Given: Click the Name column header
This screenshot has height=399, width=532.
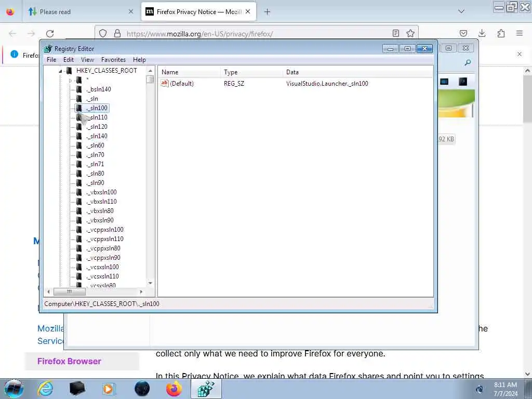Looking at the screenshot, I should pos(189,72).
